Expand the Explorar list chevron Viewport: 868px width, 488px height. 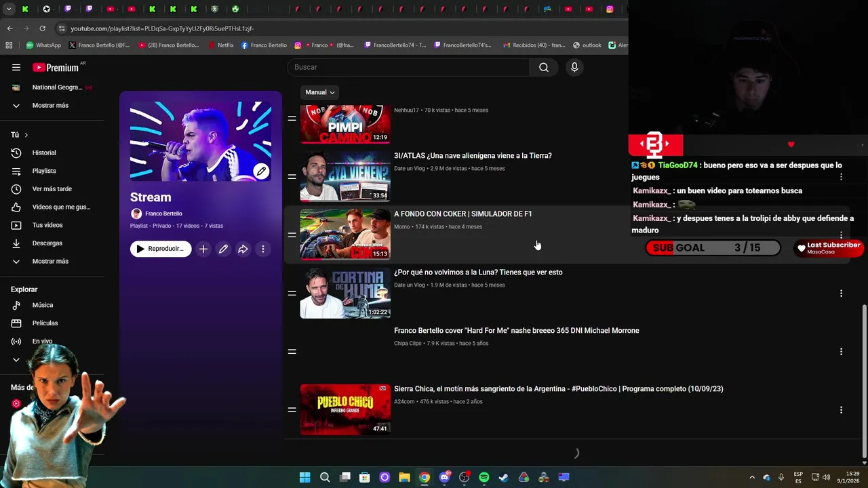[x=16, y=360]
